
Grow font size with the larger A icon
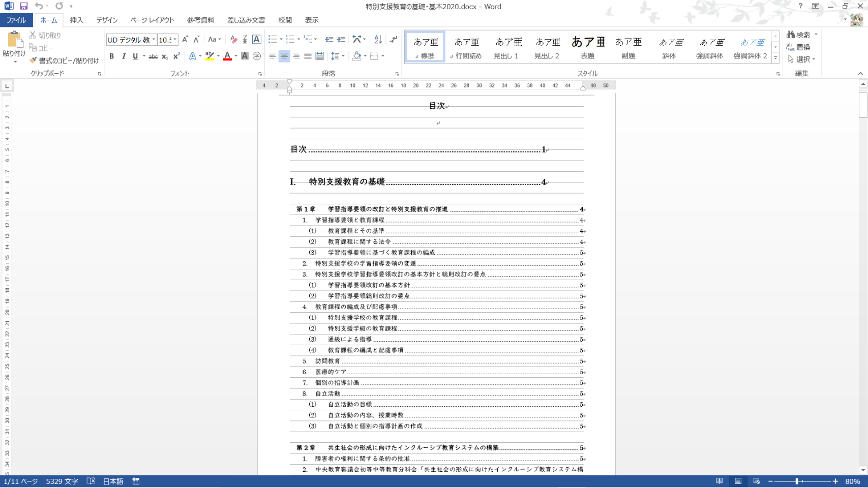click(x=185, y=40)
